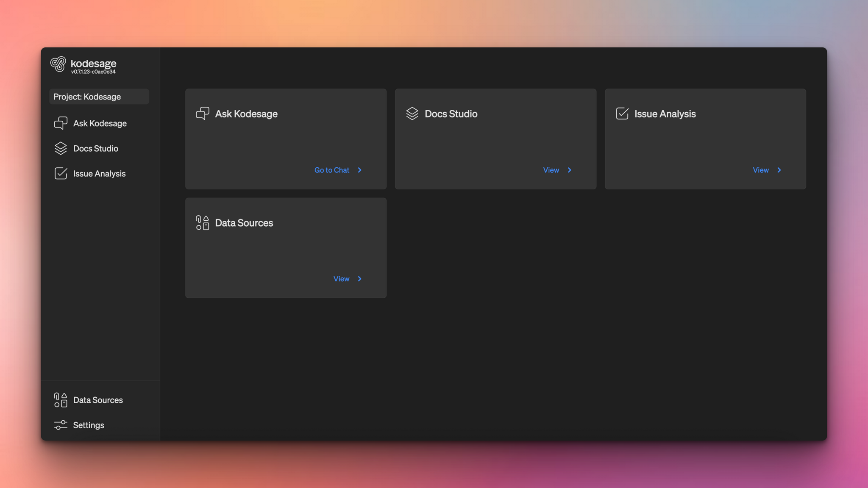The width and height of the screenshot is (868, 488).
Task: Select the checkbox icon on the Issue Analysis card
Action: click(x=622, y=114)
